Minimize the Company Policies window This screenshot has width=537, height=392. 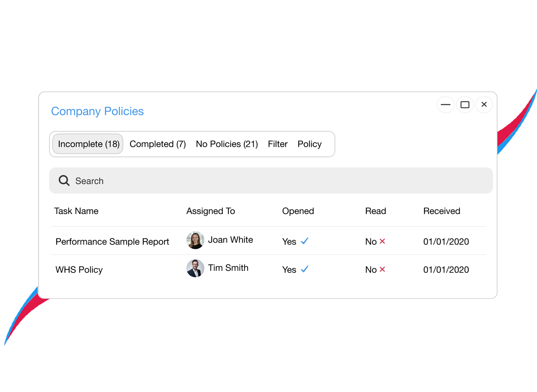[445, 104]
